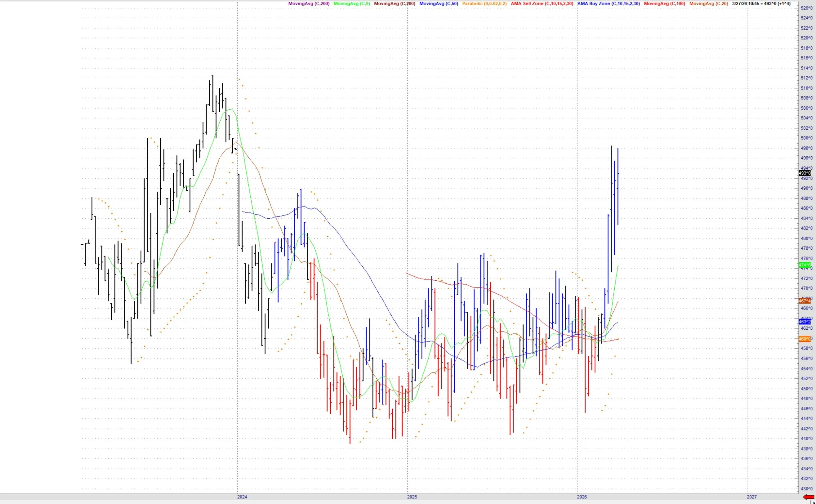The width and height of the screenshot is (816, 504).
Task: Click the blue 463^2 price axis marker
Action: point(804,322)
